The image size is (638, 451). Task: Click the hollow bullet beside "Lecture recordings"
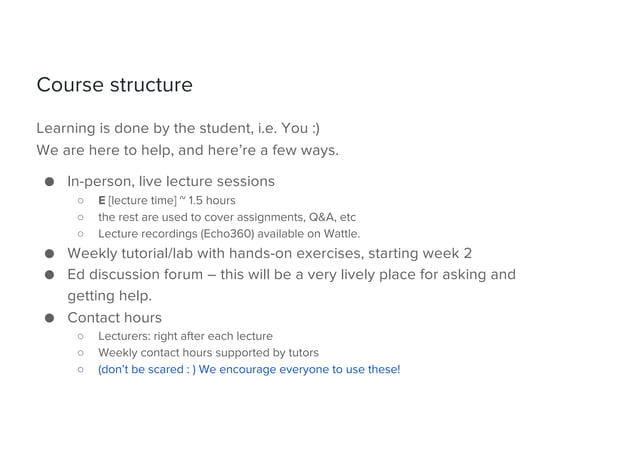(x=79, y=234)
